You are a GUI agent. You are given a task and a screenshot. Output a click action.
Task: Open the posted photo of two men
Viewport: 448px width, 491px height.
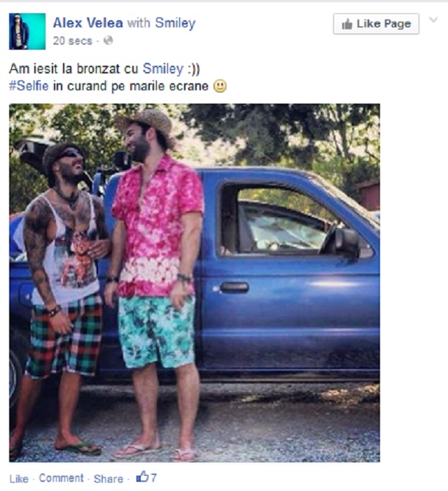[x=195, y=283]
